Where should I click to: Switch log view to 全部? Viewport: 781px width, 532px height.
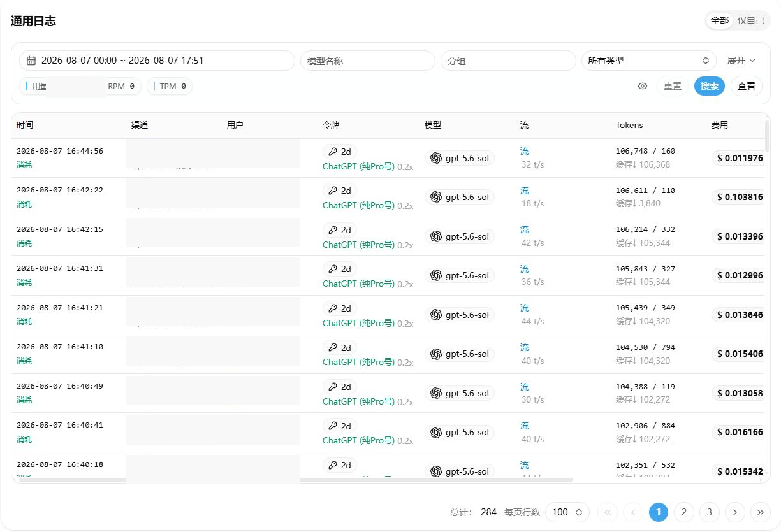(x=720, y=20)
